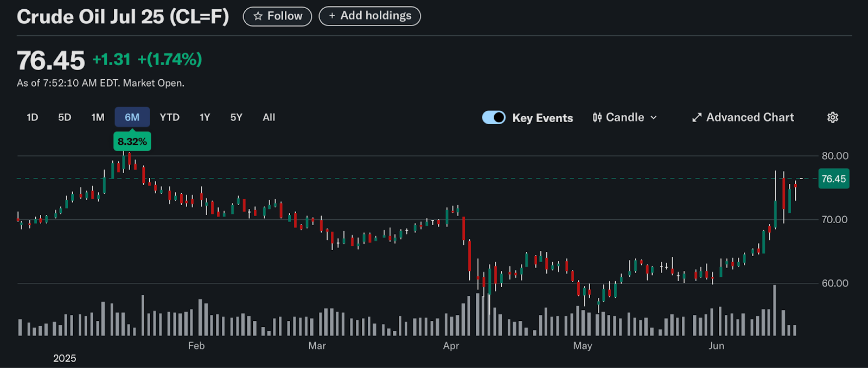The image size is (868, 368).
Task: Show All historical price data
Action: (269, 117)
